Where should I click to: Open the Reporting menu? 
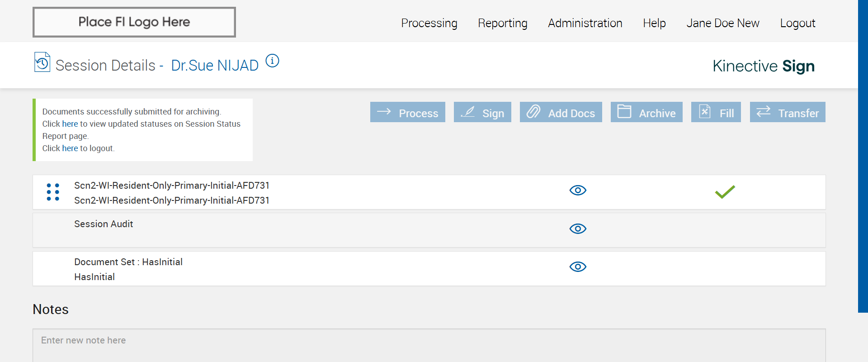pos(502,23)
